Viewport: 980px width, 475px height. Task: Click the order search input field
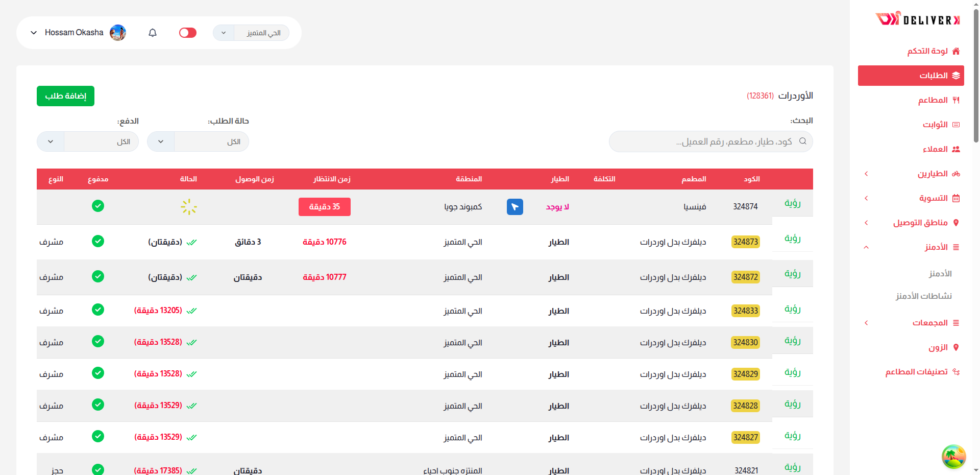tap(704, 141)
